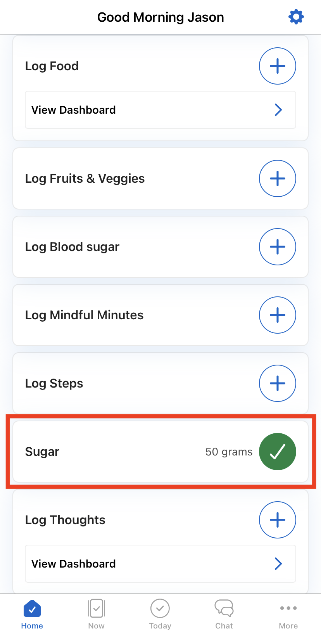Toggle the green Sugar completed checkmark
This screenshot has height=644, width=321.
pos(278,452)
